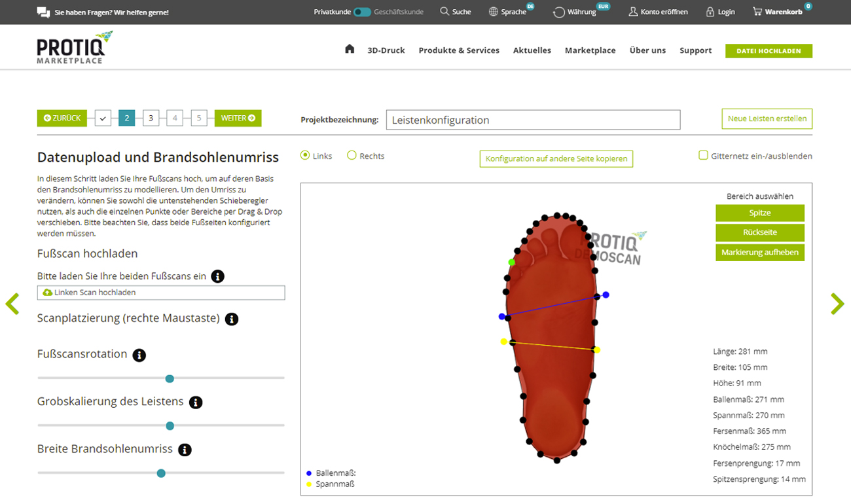This screenshot has height=504, width=851.
Task: Enable the Gitternetz ein-/ausblenden checkbox
Action: click(x=703, y=156)
